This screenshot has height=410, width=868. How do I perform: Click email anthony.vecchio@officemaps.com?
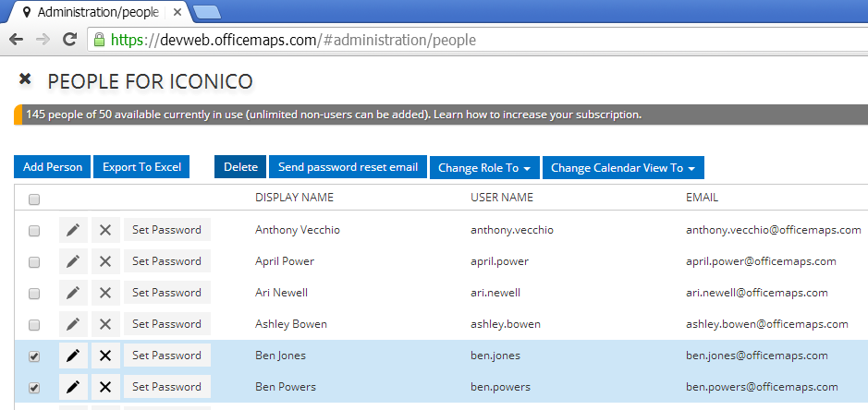click(x=774, y=230)
